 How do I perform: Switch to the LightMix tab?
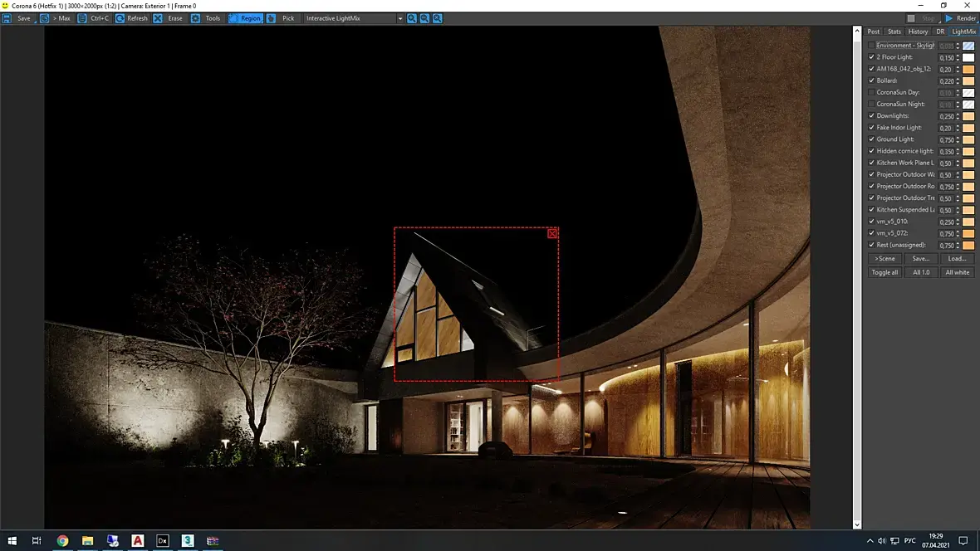(963, 32)
